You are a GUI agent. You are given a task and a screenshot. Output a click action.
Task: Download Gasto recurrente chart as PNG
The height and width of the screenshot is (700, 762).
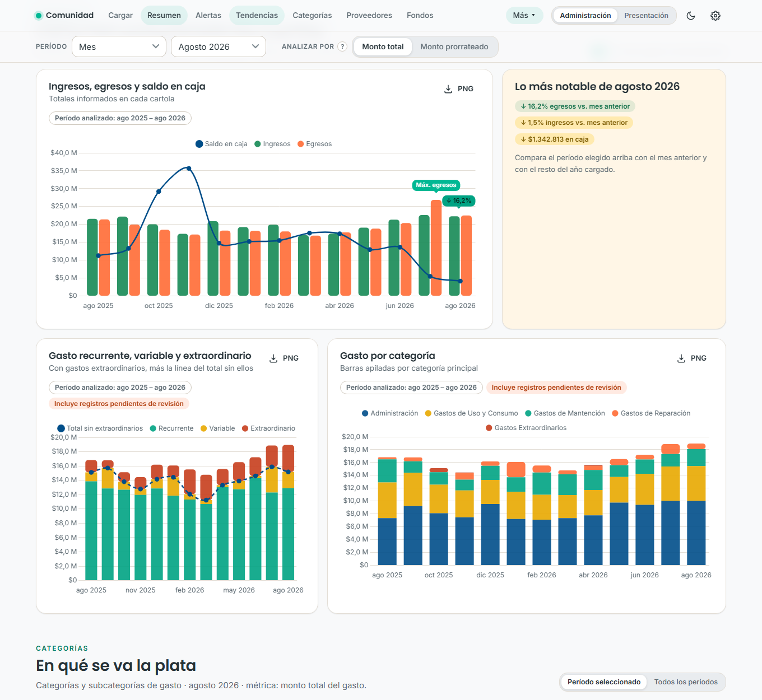[x=284, y=358]
